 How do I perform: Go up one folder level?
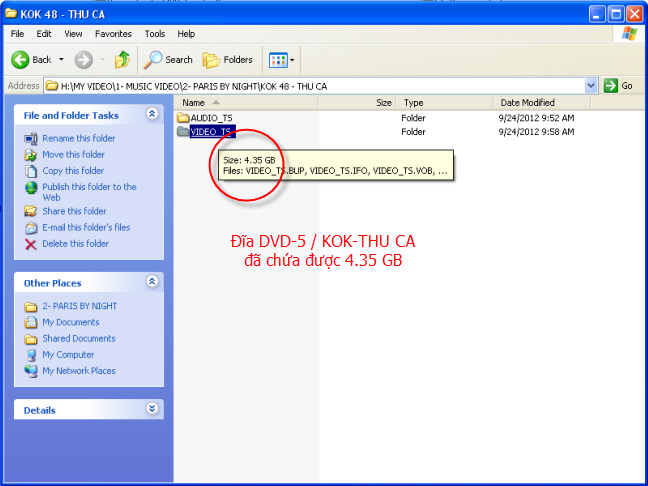click(122, 60)
